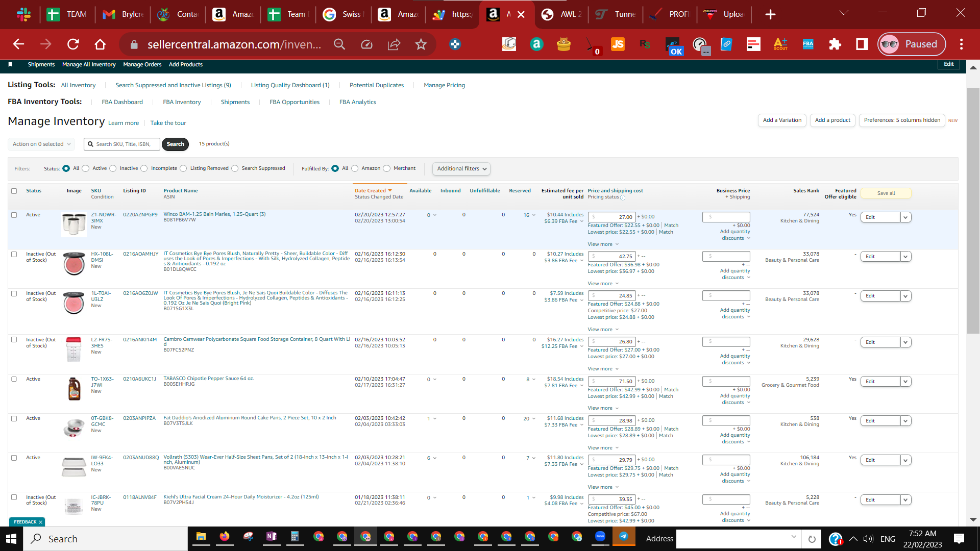The image size is (980, 551).
Task: Open the honey pot extension icon
Action: [x=563, y=44]
